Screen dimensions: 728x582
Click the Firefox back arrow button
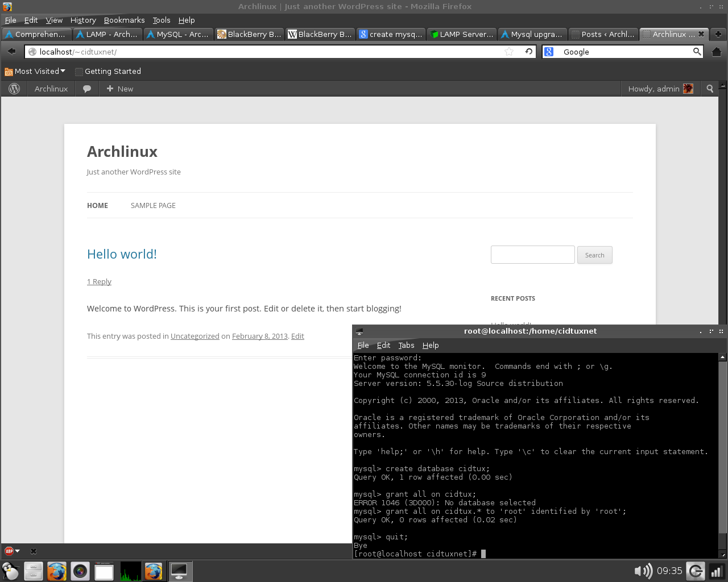point(11,51)
